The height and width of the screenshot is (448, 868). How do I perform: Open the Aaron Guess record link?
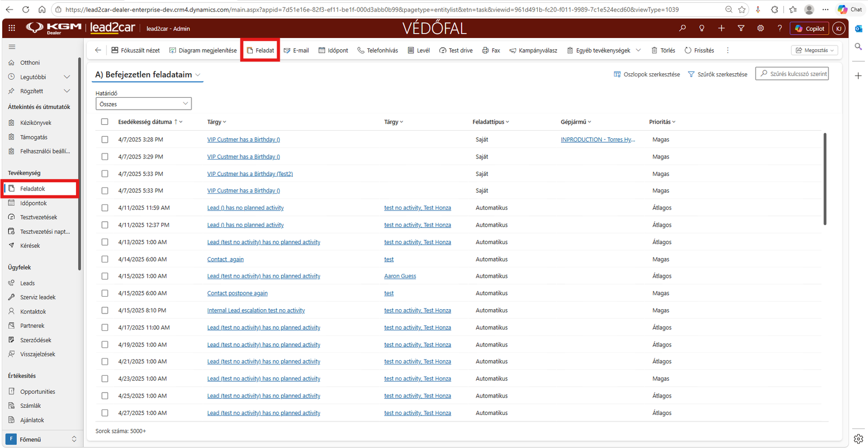[400, 276]
